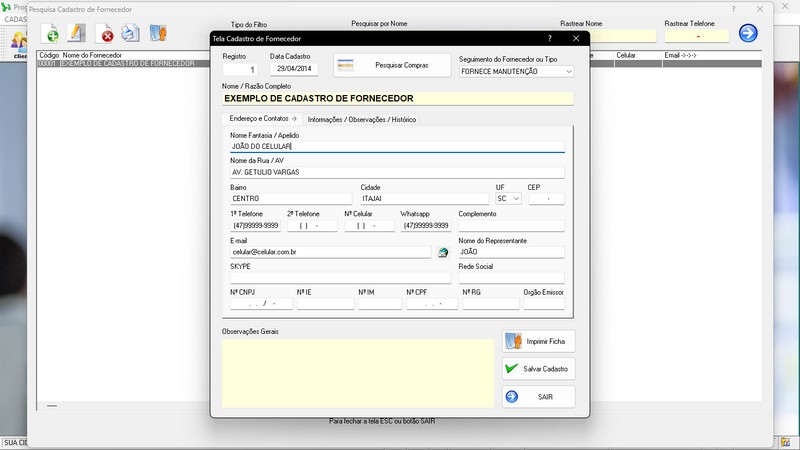Open help in the Pesquisa Cadastro de Fornecedor window
800x450 pixels.
[734, 9]
